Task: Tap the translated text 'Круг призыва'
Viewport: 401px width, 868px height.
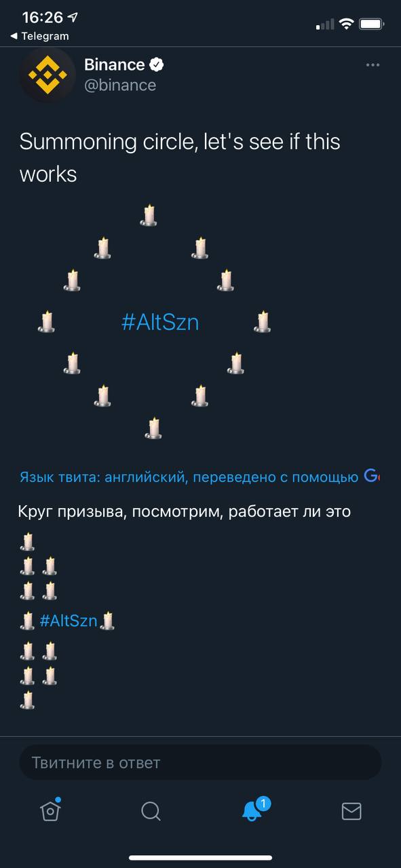Action: click(x=71, y=511)
